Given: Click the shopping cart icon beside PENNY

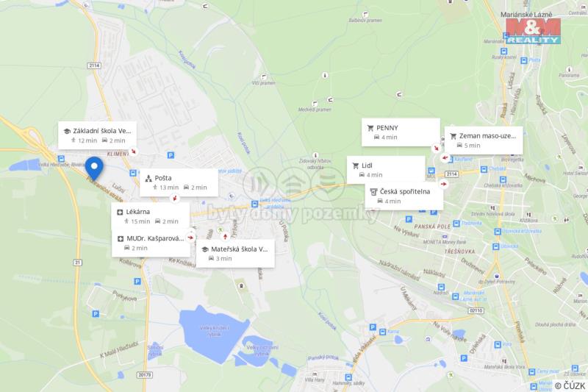Looking at the screenshot, I should pos(370,128).
